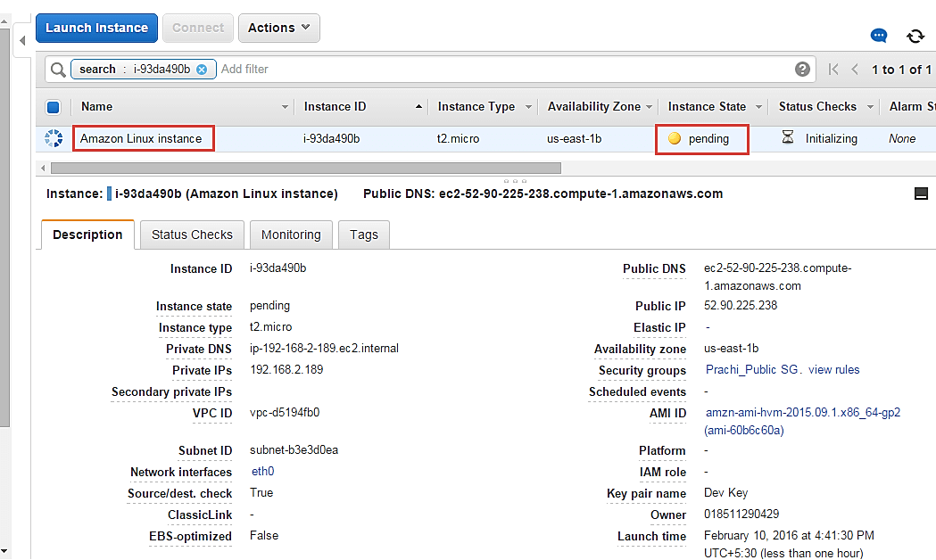Open the Monitoring tab
The width and height of the screenshot is (936, 560).
click(x=291, y=235)
